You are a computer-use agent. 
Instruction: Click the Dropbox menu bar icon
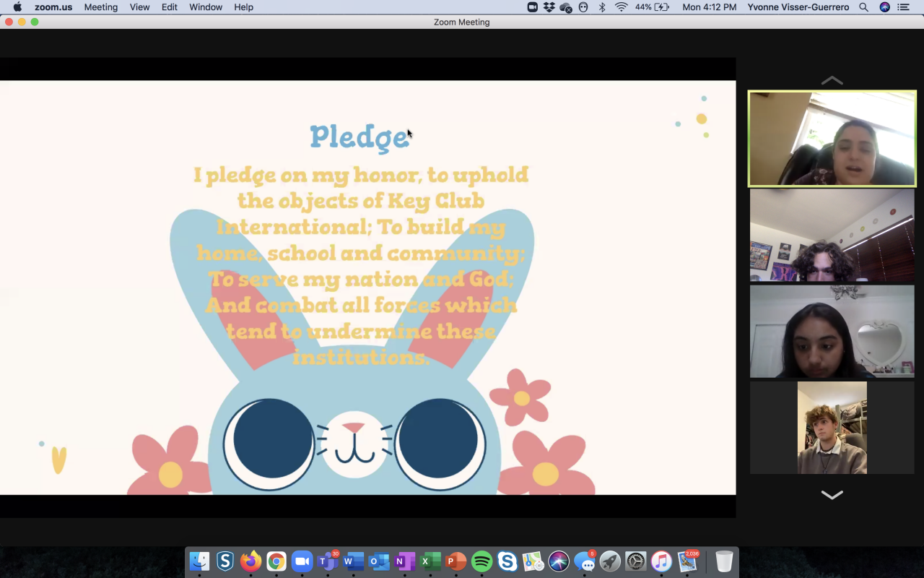549,7
